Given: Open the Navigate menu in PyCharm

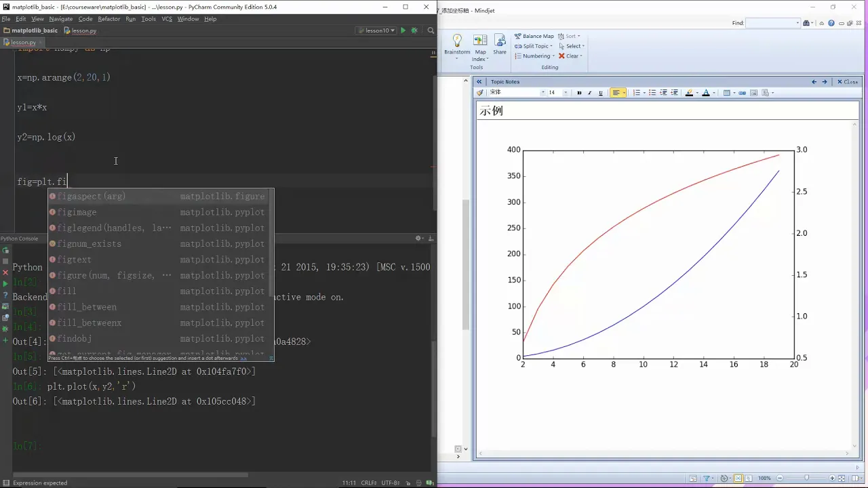Looking at the screenshot, I should (60, 19).
